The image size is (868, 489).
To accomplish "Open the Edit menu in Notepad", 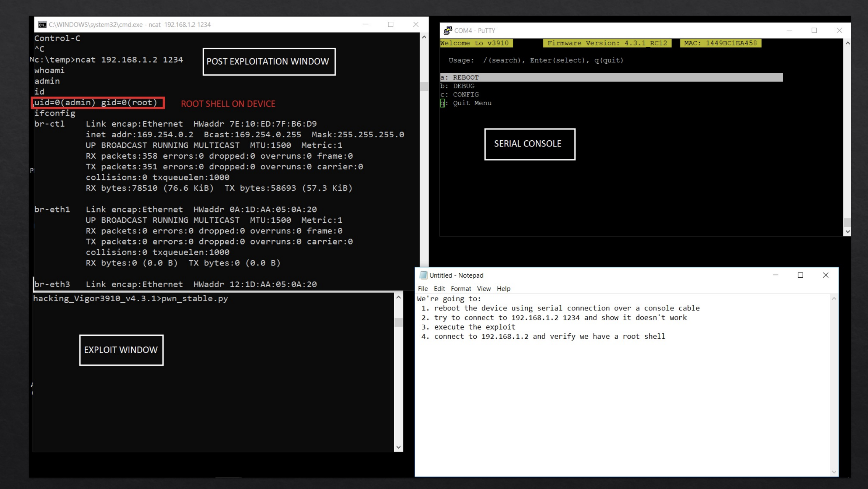I will (440, 289).
